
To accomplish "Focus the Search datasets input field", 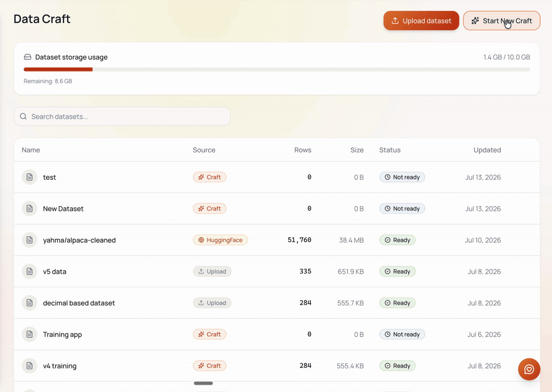I will (x=122, y=117).
